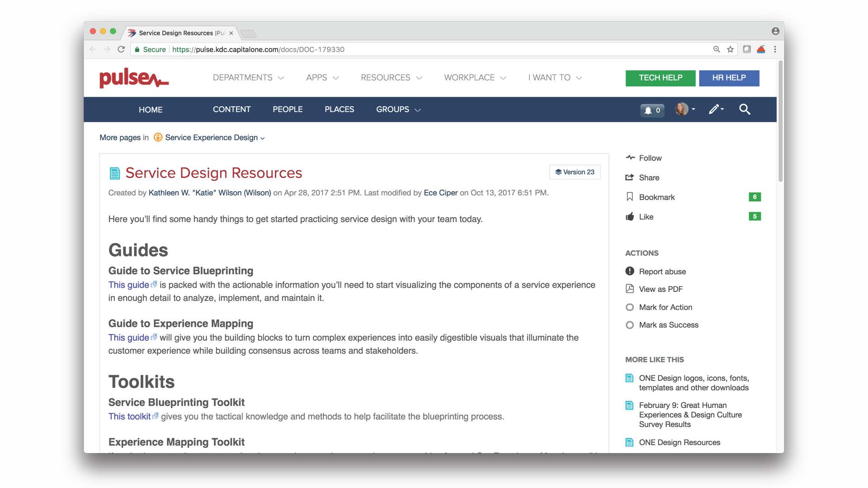
Task: Click the green like count badge 5
Action: tap(755, 216)
